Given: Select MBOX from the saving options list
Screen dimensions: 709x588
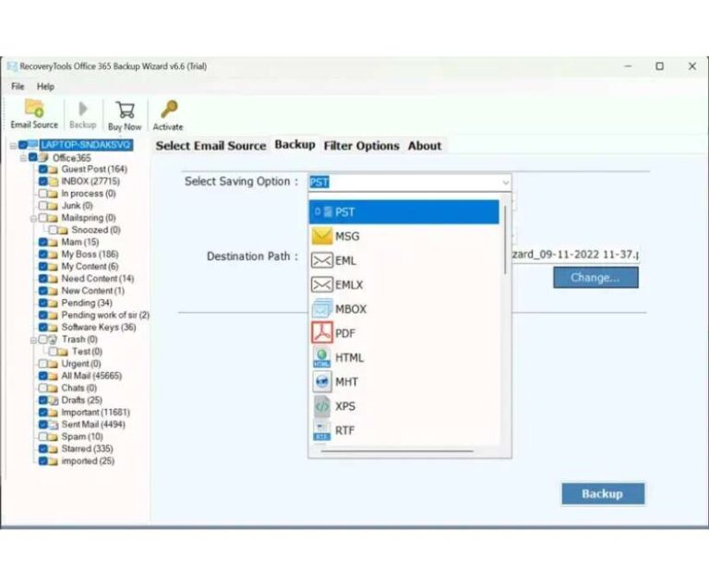Looking at the screenshot, I should pos(404,308).
